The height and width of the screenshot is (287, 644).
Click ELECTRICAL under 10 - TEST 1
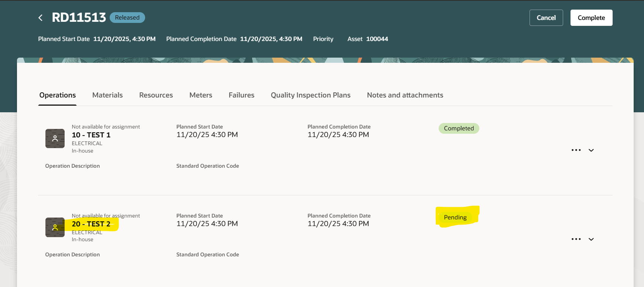click(x=87, y=143)
